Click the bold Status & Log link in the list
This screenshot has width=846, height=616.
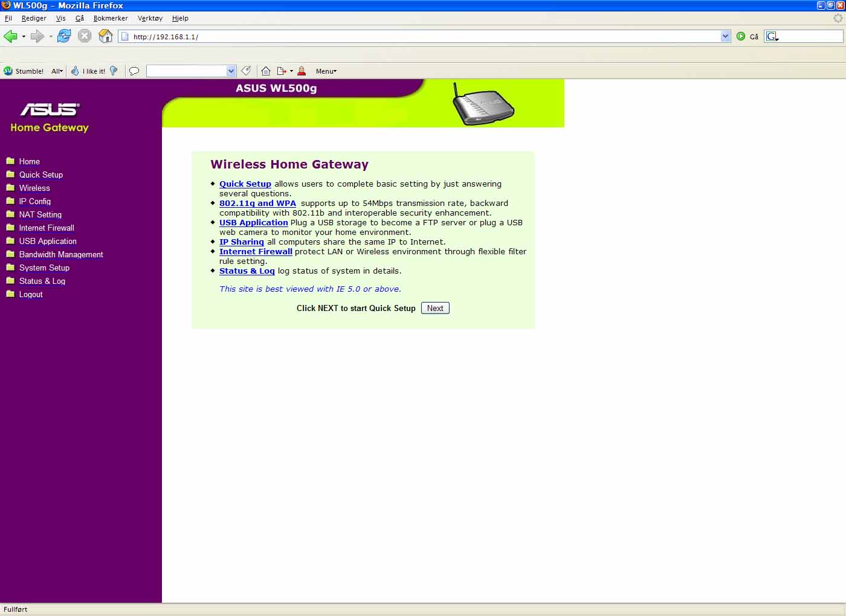tap(247, 271)
